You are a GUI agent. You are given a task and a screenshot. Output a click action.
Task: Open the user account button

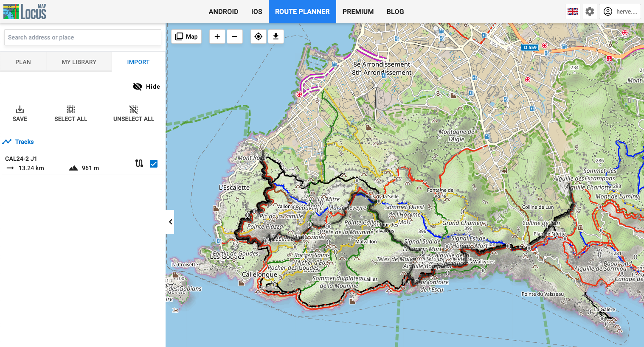tap(620, 11)
